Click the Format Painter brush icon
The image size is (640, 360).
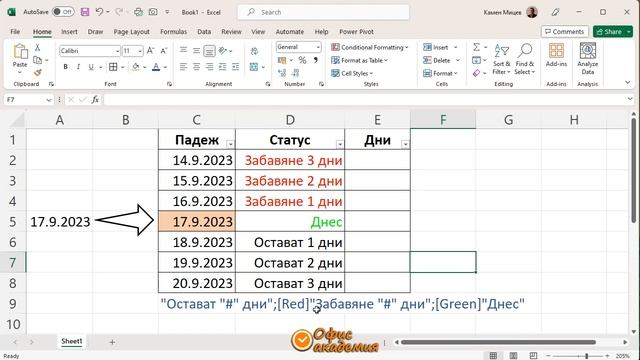click(38, 73)
